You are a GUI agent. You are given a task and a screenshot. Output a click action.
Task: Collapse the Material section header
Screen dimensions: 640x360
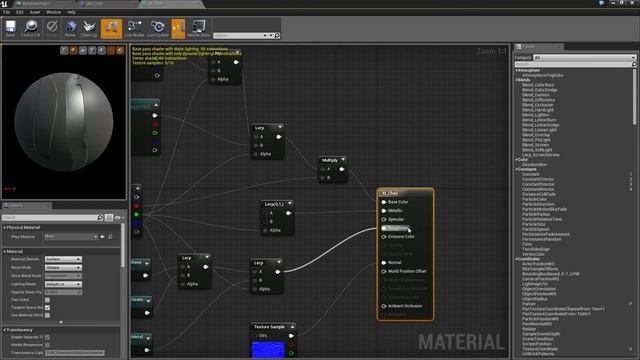click(x=4, y=251)
